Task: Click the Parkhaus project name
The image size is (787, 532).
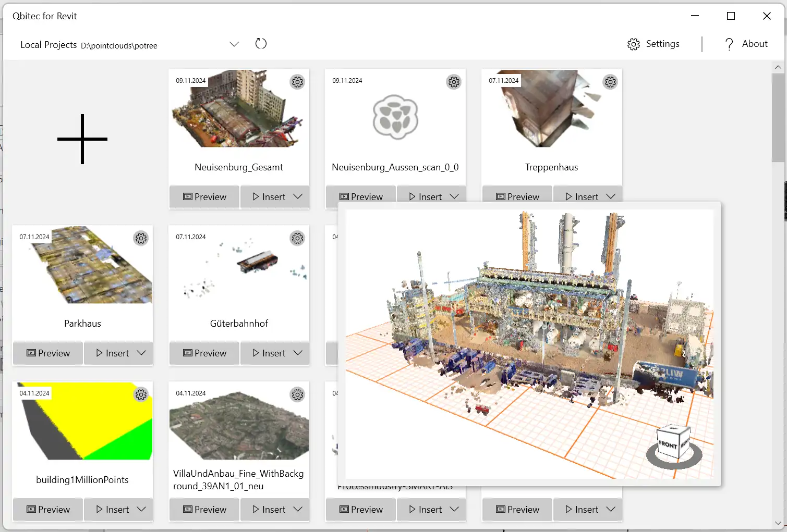Action: click(82, 324)
